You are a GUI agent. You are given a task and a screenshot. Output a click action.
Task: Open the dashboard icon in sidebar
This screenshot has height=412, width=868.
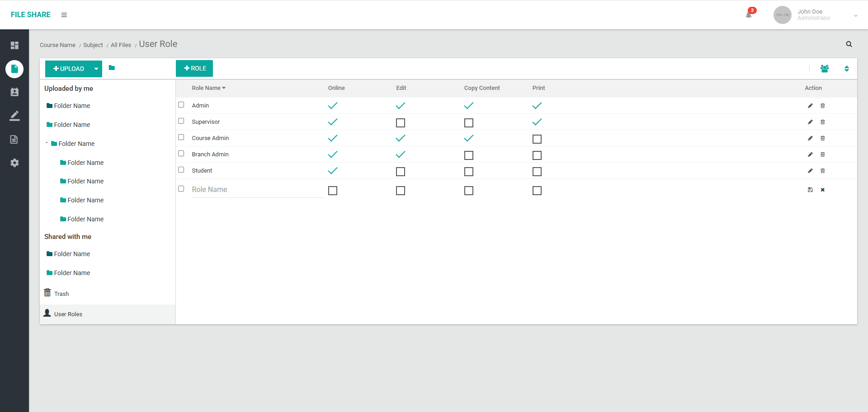[14, 45]
